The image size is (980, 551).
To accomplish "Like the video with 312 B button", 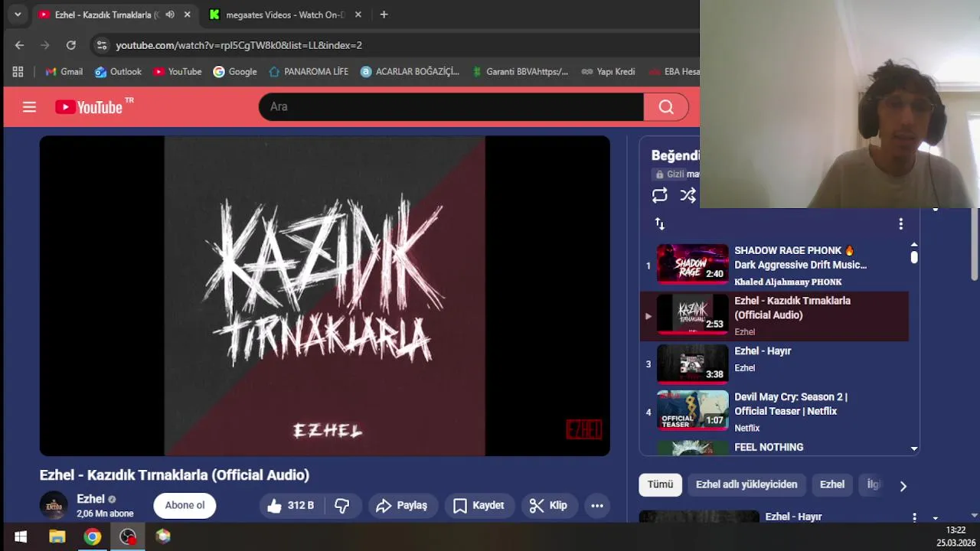I will [291, 505].
